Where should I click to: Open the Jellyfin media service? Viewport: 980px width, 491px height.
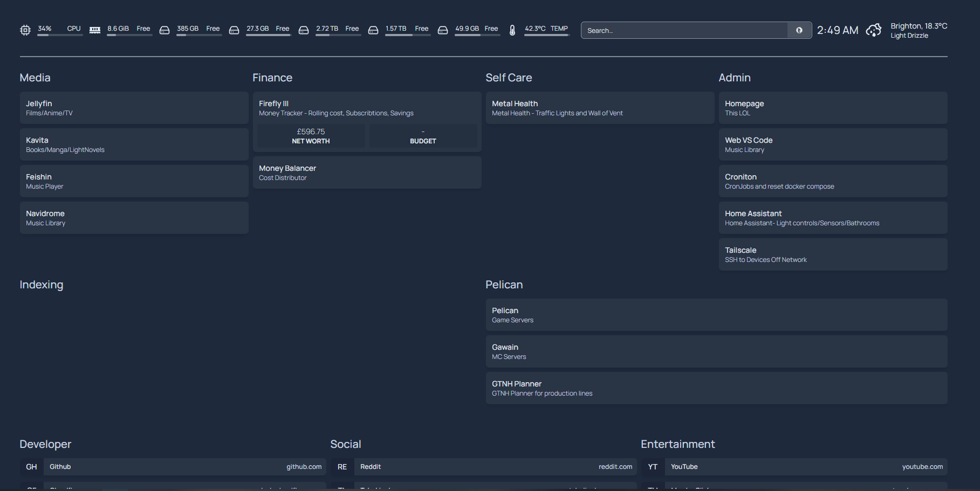(134, 108)
